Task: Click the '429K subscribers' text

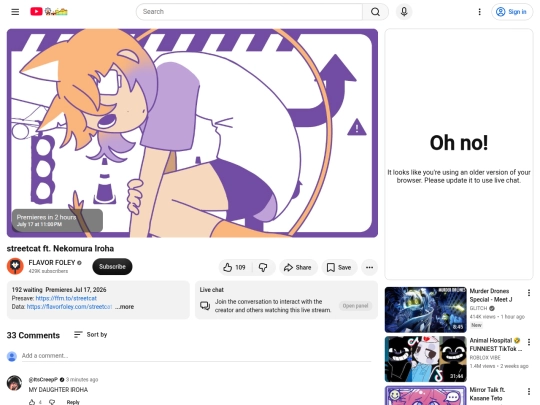Action: [x=48, y=271]
